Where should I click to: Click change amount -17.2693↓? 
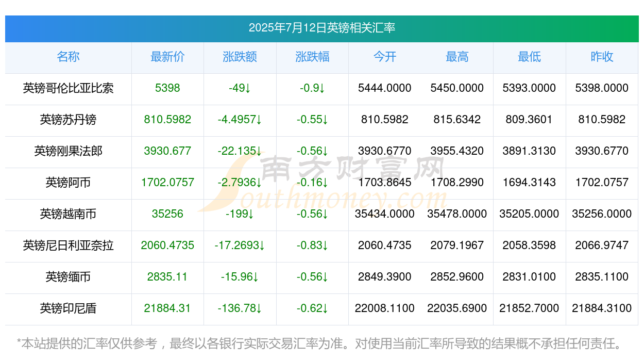coord(240,246)
